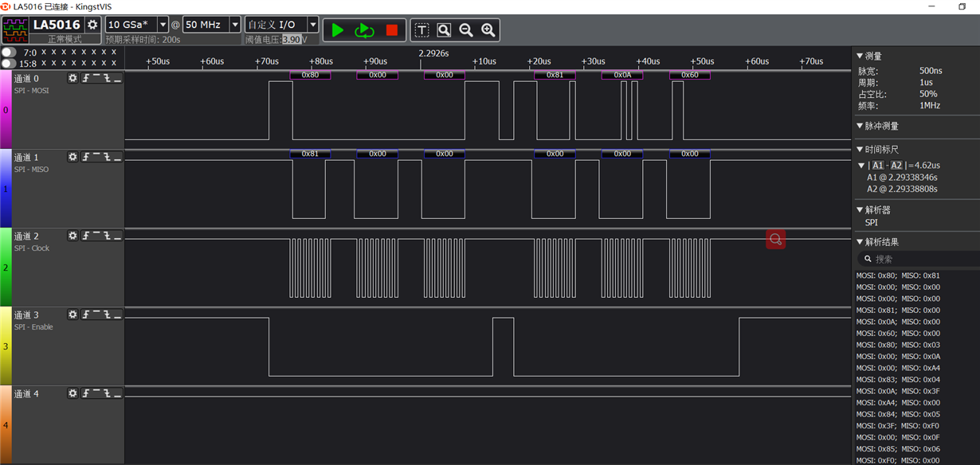
Task: Click the yellow color bar of channel 3
Action: pyautogui.click(x=6, y=346)
